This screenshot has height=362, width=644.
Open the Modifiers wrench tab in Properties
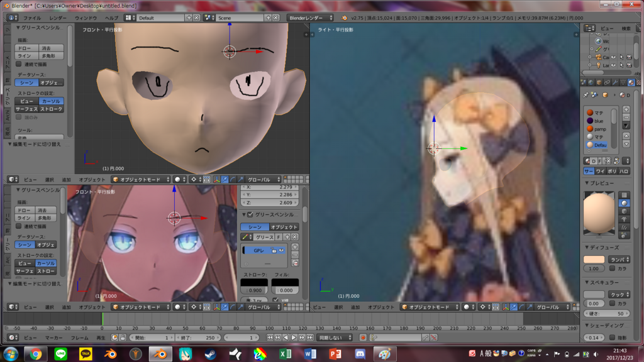pyautogui.click(x=615, y=83)
